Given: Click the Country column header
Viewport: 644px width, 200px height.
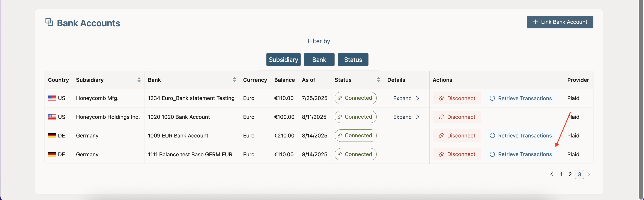Looking at the screenshot, I should [58, 80].
